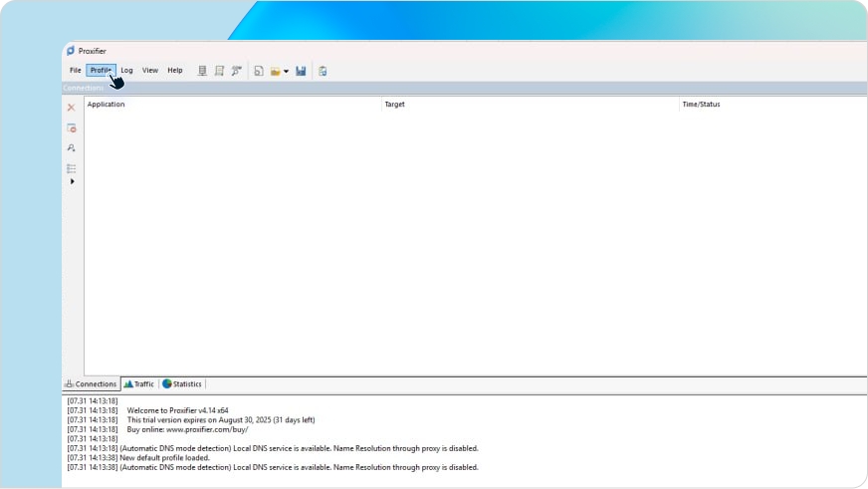
Task: Click the rightmost clipboard-style toolbar icon
Action: tap(323, 71)
